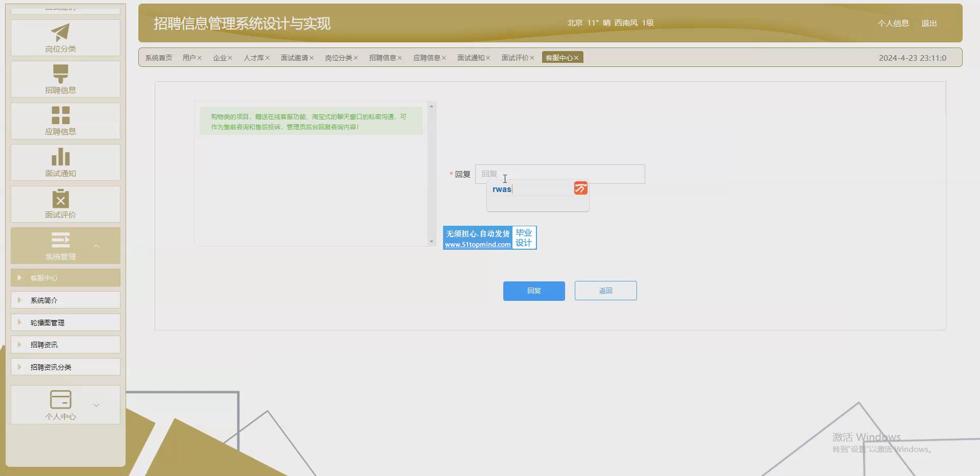Open 应聘信息 via grid icon
The width and height of the screenshot is (980, 476).
coord(60,115)
